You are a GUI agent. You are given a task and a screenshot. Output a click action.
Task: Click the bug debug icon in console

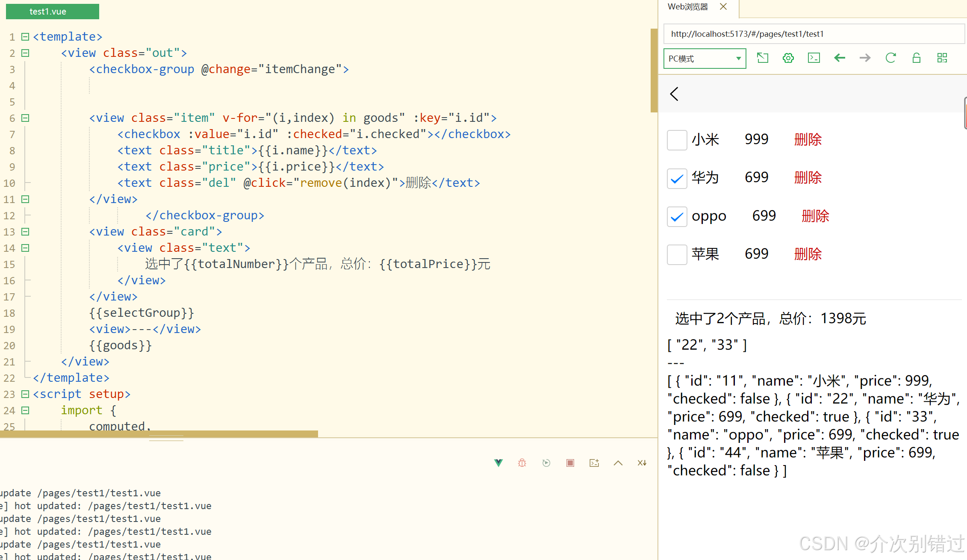pos(522,463)
